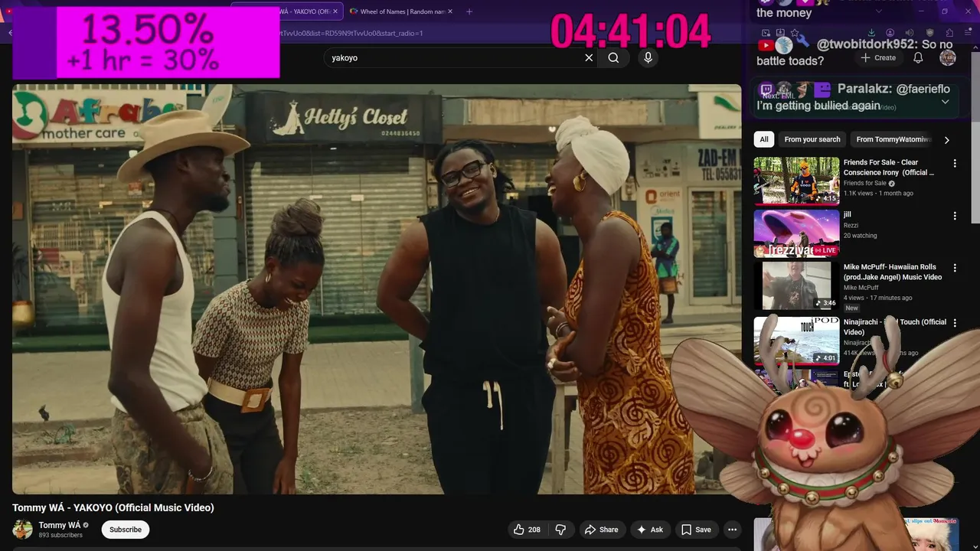The height and width of the screenshot is (551, 980).
Task: Close the YAKOYO YouTube browser tab
Action: click(335, 11)
